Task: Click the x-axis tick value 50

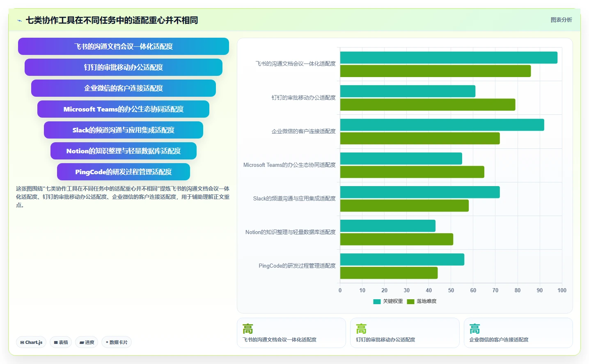Action: click(x=451, y=290)
